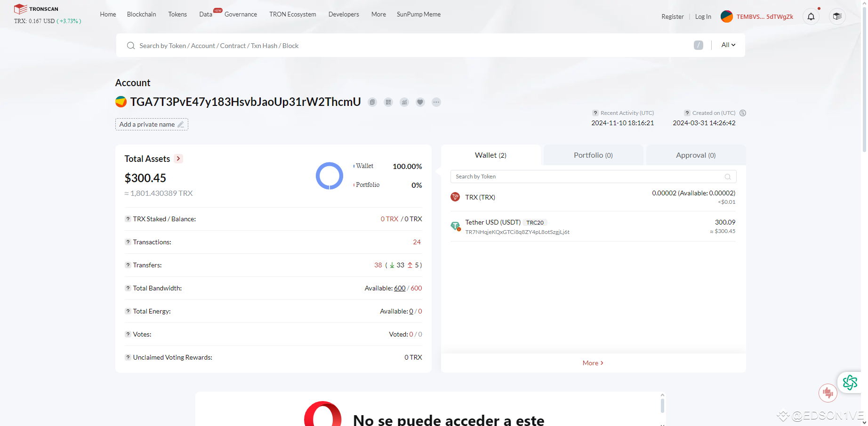
Task: Click the available bandwidth value 600
Action: 400,288
